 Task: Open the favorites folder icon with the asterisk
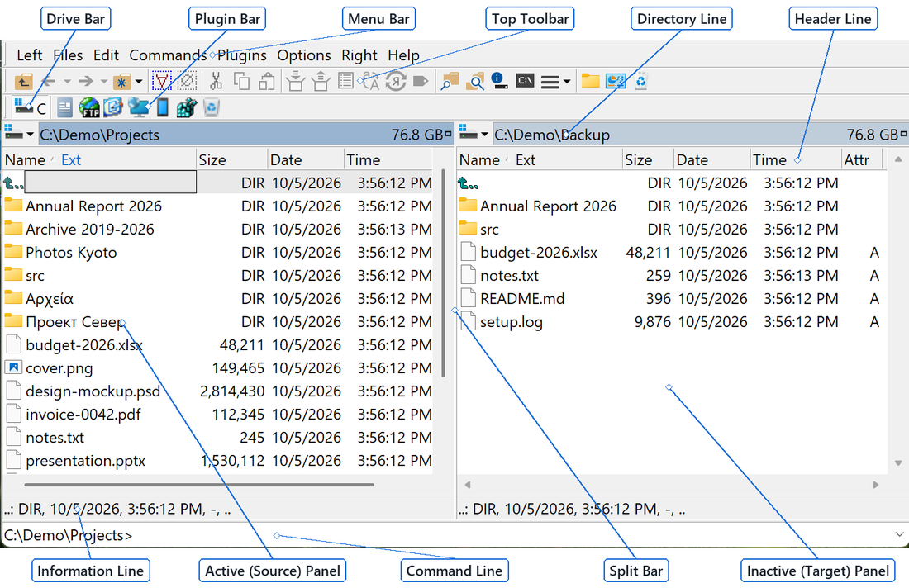coord(121,81)
